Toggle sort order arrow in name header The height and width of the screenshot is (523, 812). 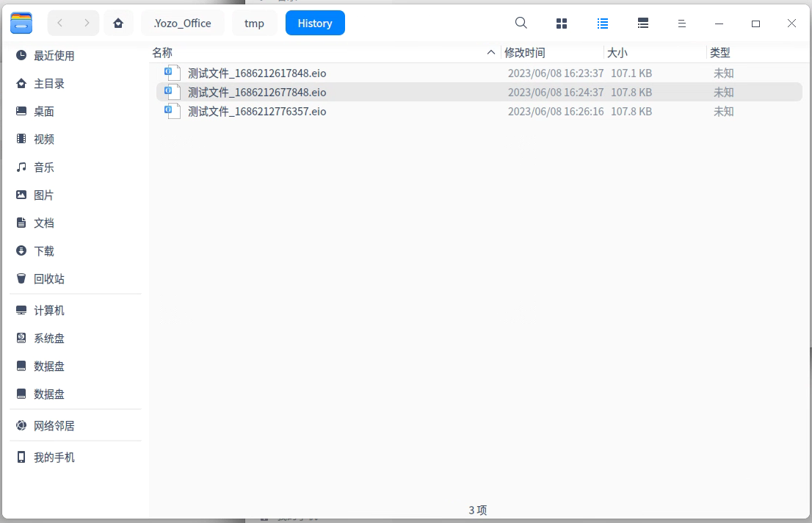pos(491,52)
